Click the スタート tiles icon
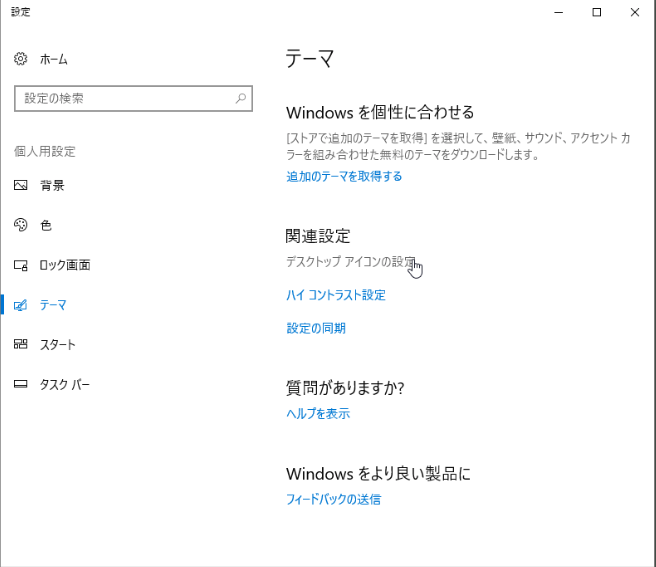This screenshot has height=567, width=656. [20, 344]
